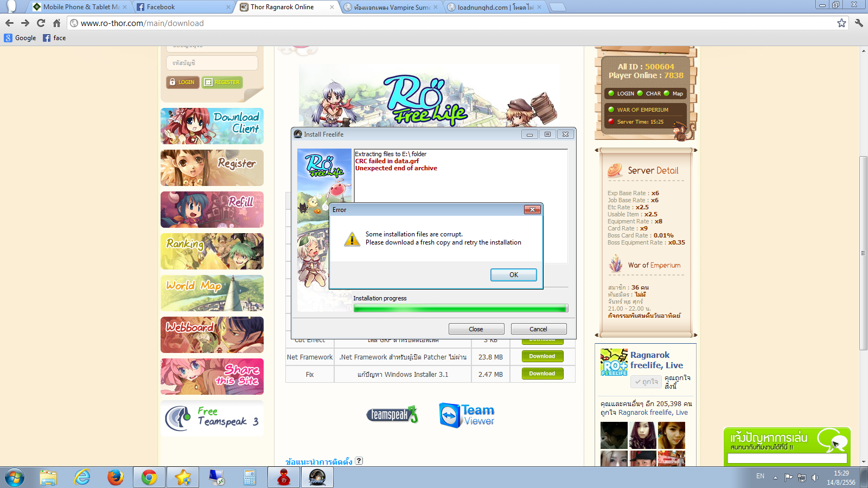The height and width of the screenshot is (488, 868).
Task: Open the green help chat widget
Action: [x=787, y=446]
